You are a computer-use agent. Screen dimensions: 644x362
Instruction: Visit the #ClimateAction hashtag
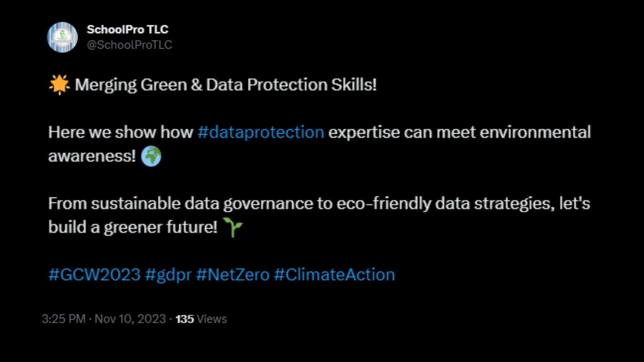point(334,275)
